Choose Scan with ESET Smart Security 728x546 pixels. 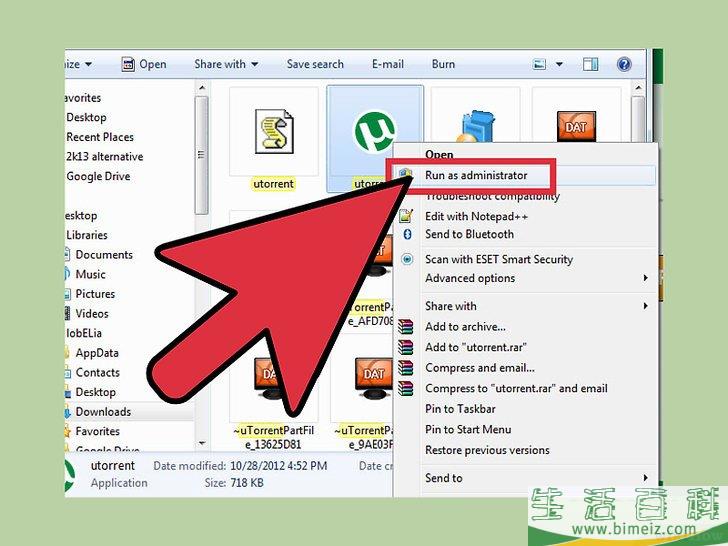499,260
